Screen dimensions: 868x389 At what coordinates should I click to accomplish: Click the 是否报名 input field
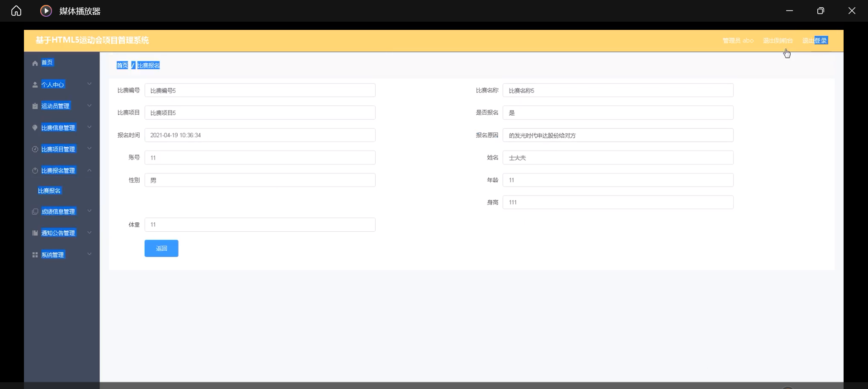click(x=618, y=112)
